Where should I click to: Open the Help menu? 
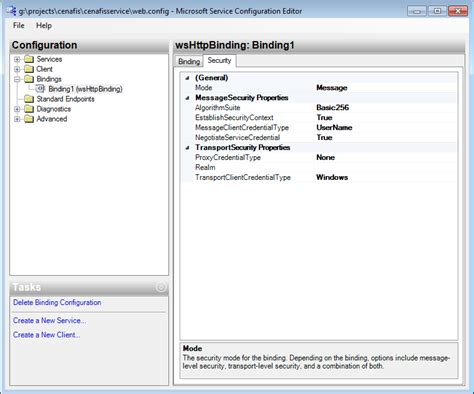(44, 25)
